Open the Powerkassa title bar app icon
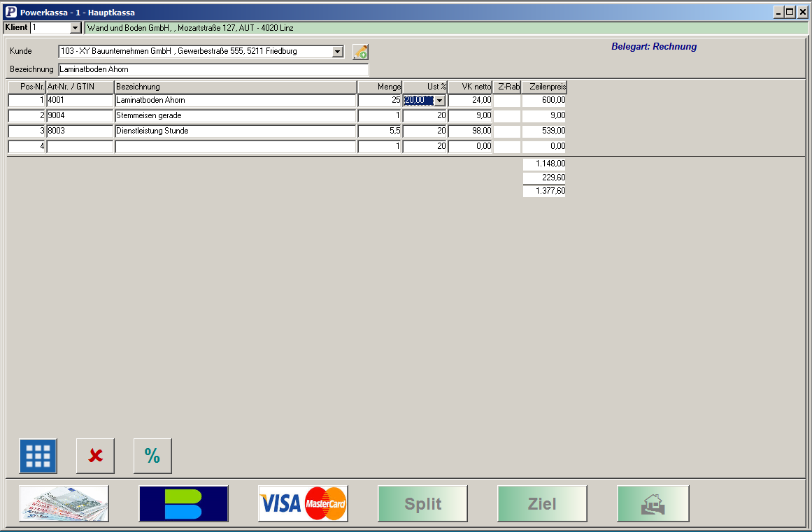Viewport: 812px width, 532px height. 10,12
